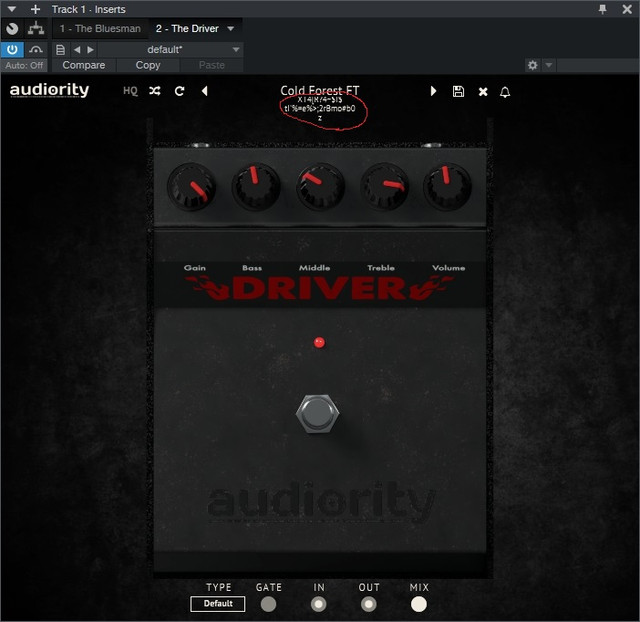Pin the Track 1 Inserts window

coord(602,9)
